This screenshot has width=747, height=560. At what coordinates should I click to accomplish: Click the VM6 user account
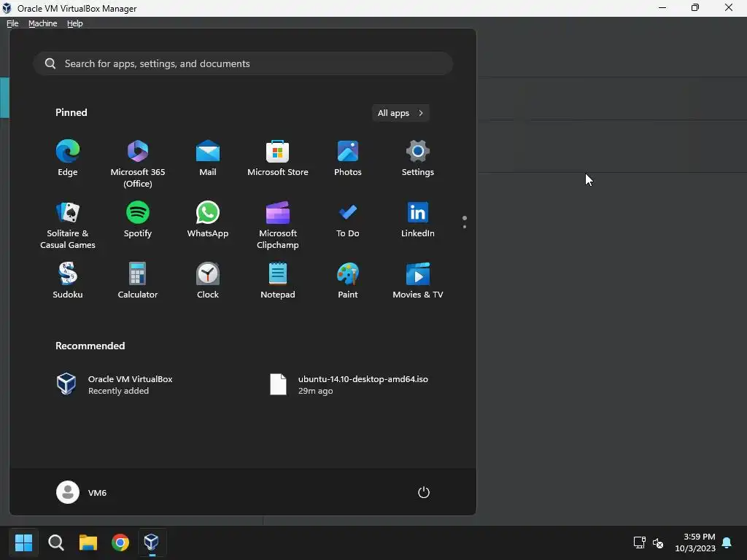click(82, 492)
